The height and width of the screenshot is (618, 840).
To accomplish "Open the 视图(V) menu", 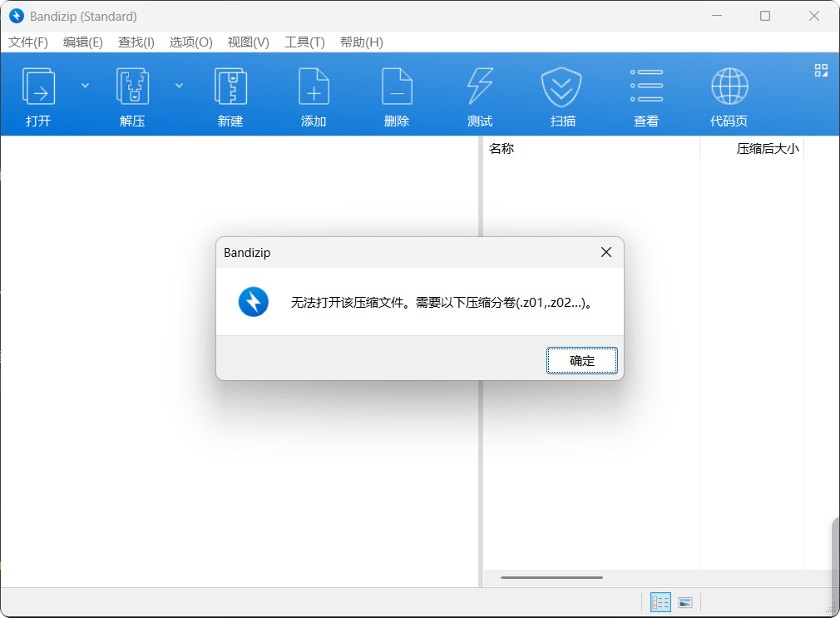I will click(246, 42).
